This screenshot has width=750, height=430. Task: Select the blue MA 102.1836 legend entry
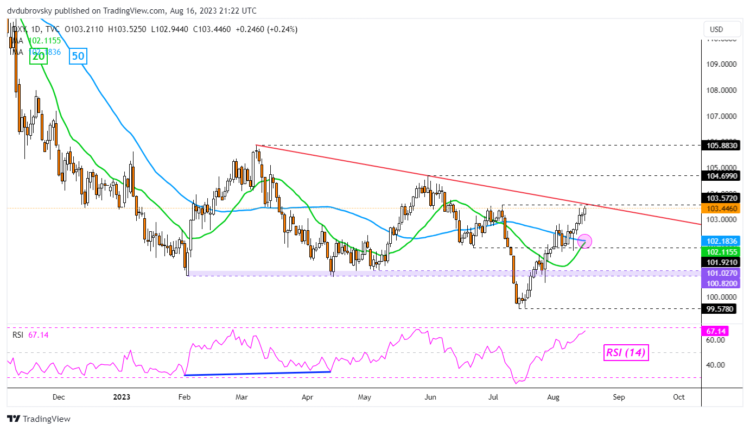pyautogui.click(x=40, y=51)
